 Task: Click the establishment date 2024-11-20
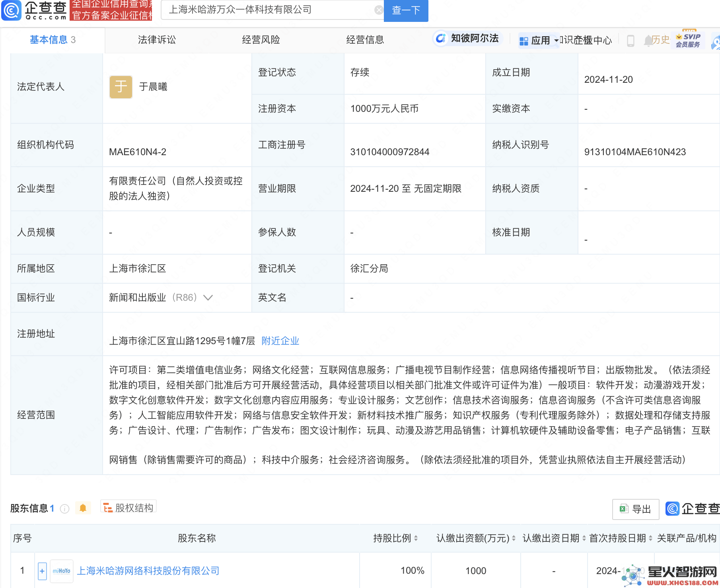pos(608,80)
